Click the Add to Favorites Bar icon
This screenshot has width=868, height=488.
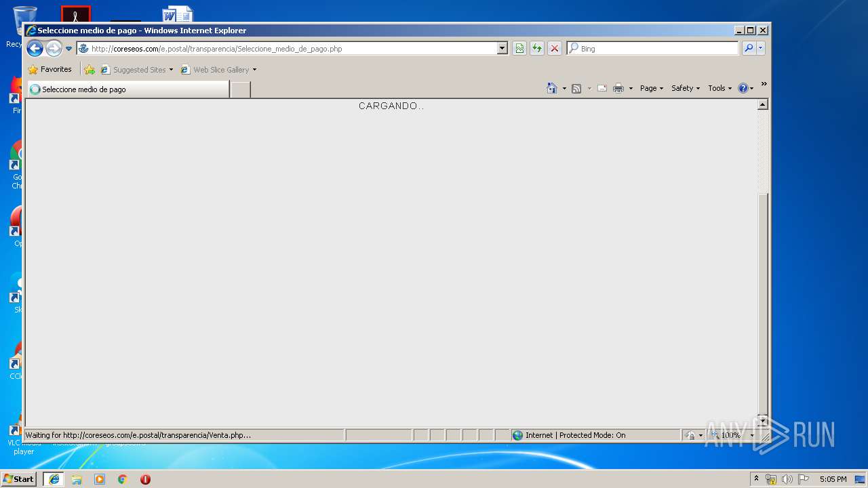[x=89, y=69]
